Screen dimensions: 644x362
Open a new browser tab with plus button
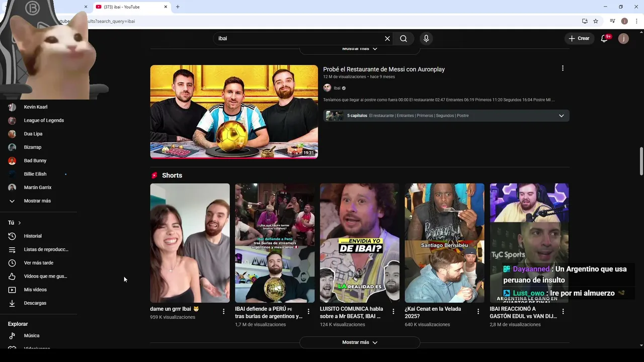pyautogui.click(x=178, y=7)
